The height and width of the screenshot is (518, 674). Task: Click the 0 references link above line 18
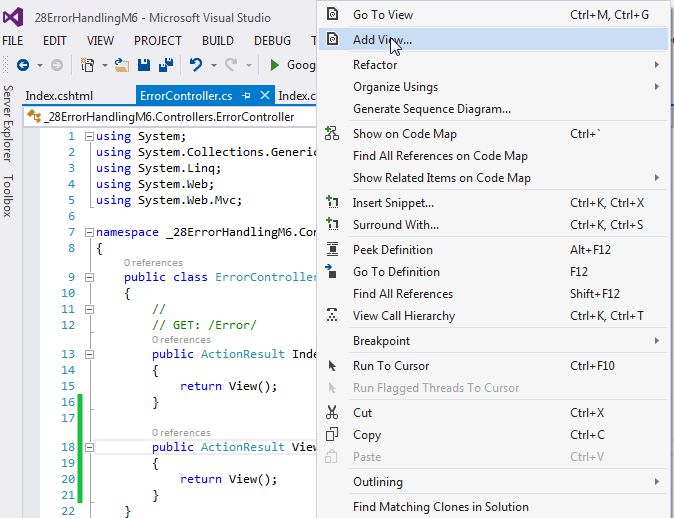[x=181, y=432]
